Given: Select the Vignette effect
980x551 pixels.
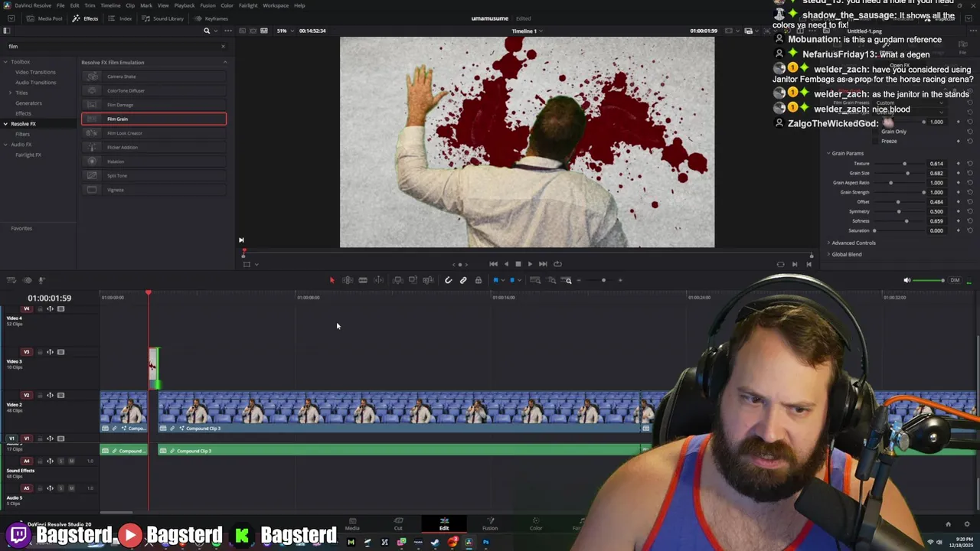Looking at the screenshot, I should (x=154, y=190).
